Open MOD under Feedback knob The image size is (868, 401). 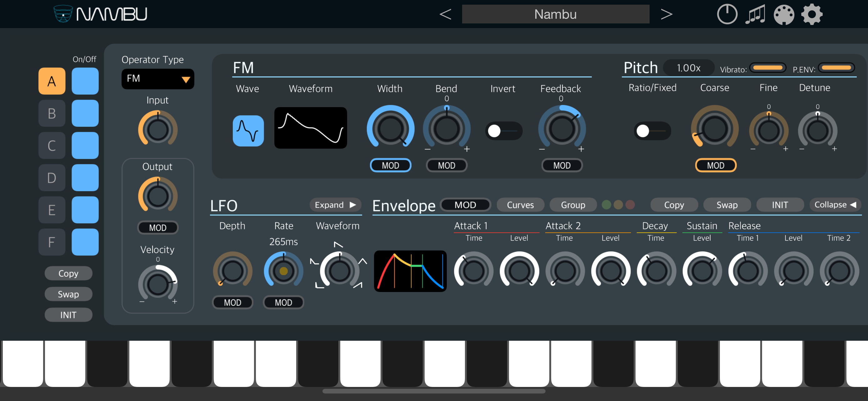click(x=562, y=165)
